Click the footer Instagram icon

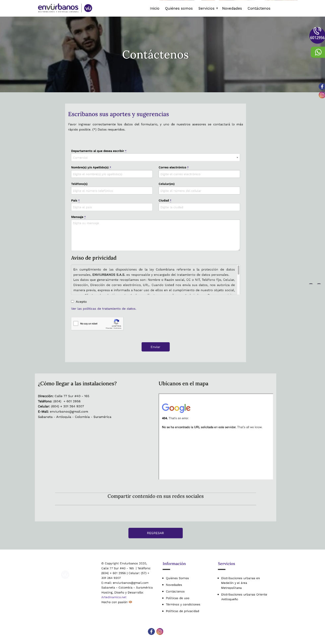160,631
